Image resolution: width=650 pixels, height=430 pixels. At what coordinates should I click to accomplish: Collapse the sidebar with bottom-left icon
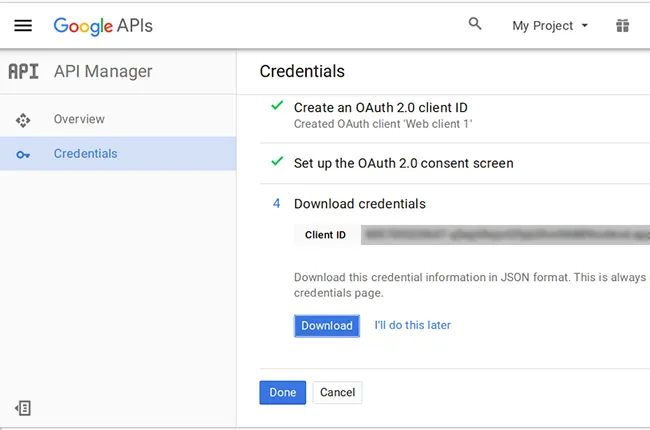(23, 408)
